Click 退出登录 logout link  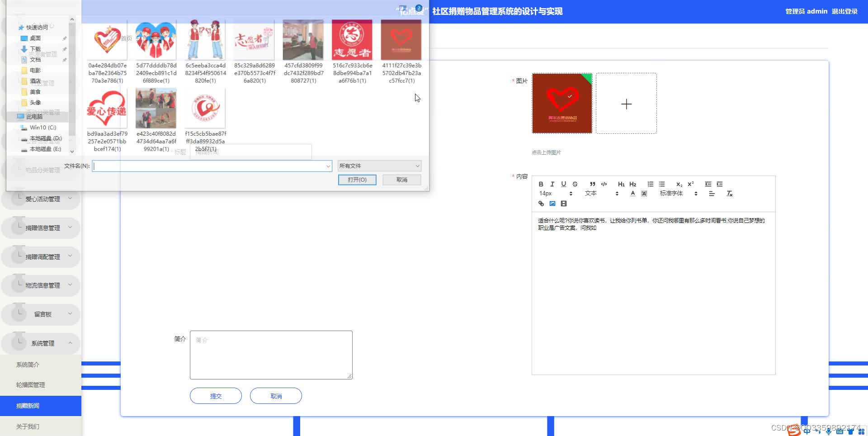844,11
